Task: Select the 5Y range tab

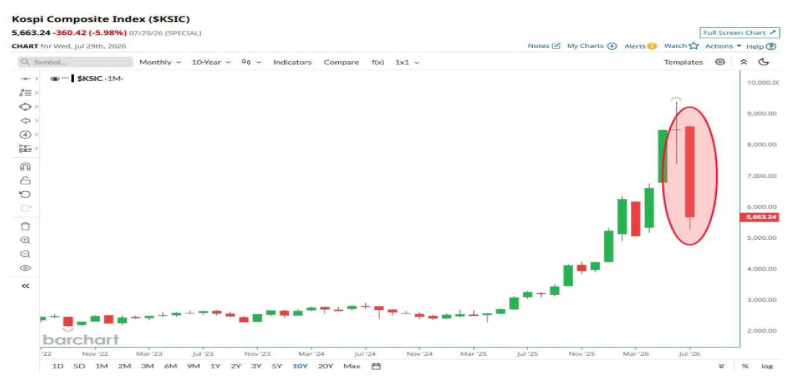Action: click(276, 366)
